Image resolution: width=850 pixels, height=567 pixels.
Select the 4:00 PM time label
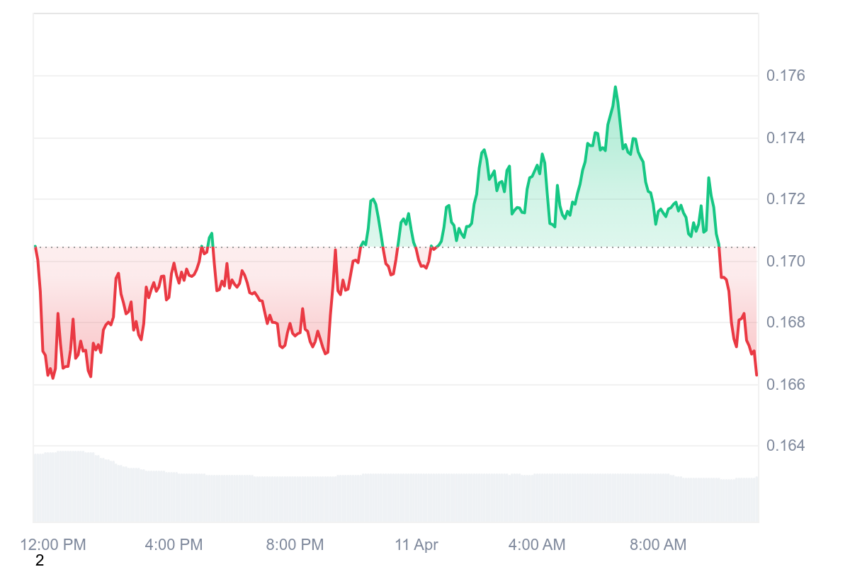(x=173, y=545)
